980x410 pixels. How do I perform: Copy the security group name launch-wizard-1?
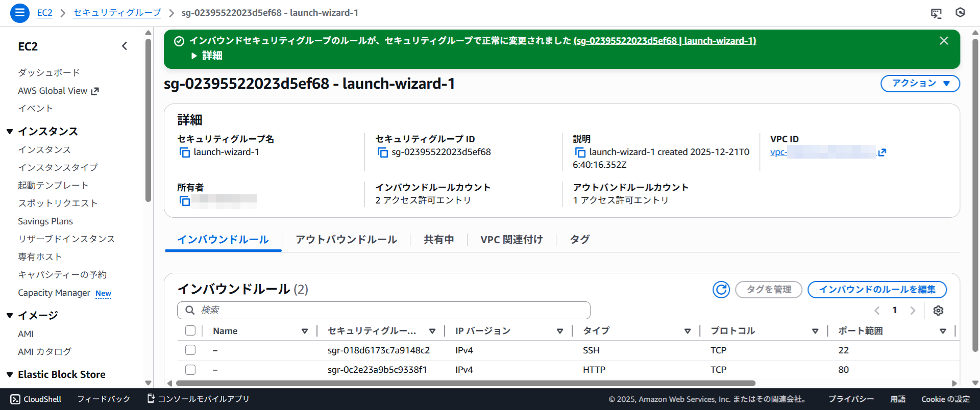[x=184, y=152]
